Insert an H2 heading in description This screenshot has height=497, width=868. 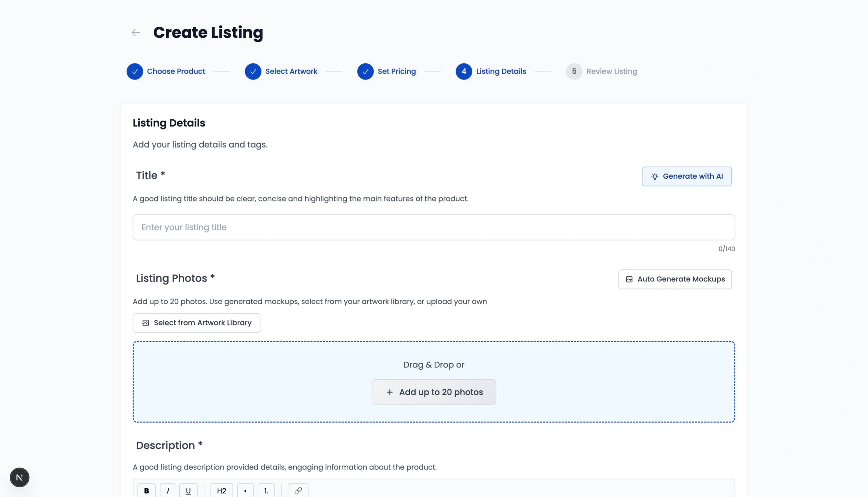[221, 490]
